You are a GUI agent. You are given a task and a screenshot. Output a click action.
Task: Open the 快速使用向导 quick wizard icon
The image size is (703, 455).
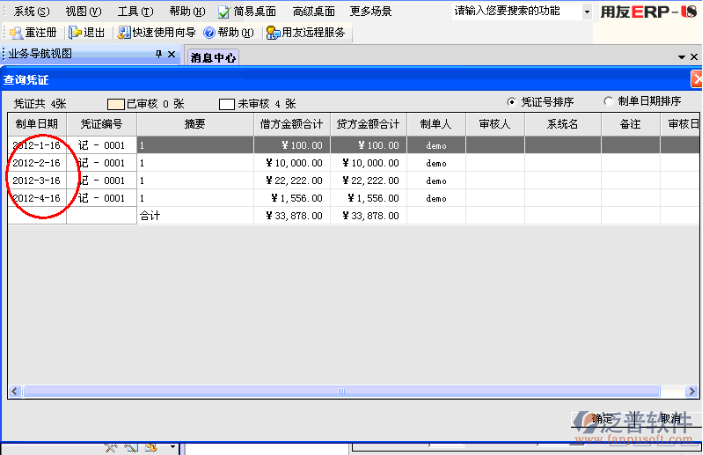pyautogui.click(x=124, y=32)
